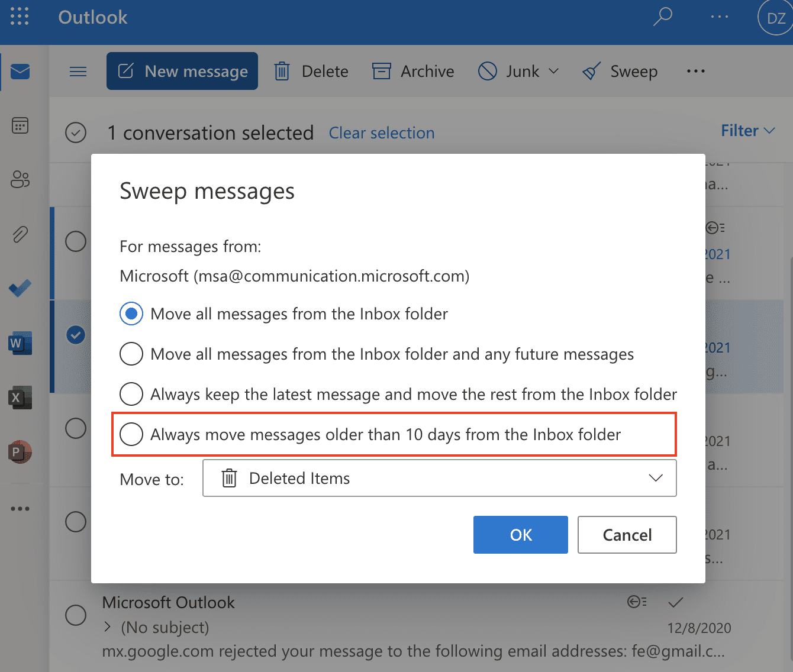The height and width of the screenshot is (672, 793).
Task: Open the To Do checkmark icon
Action: coord(20,288)
